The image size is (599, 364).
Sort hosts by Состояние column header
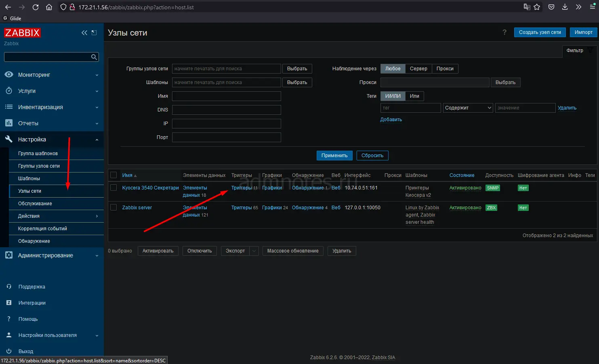tap(462, 175)
